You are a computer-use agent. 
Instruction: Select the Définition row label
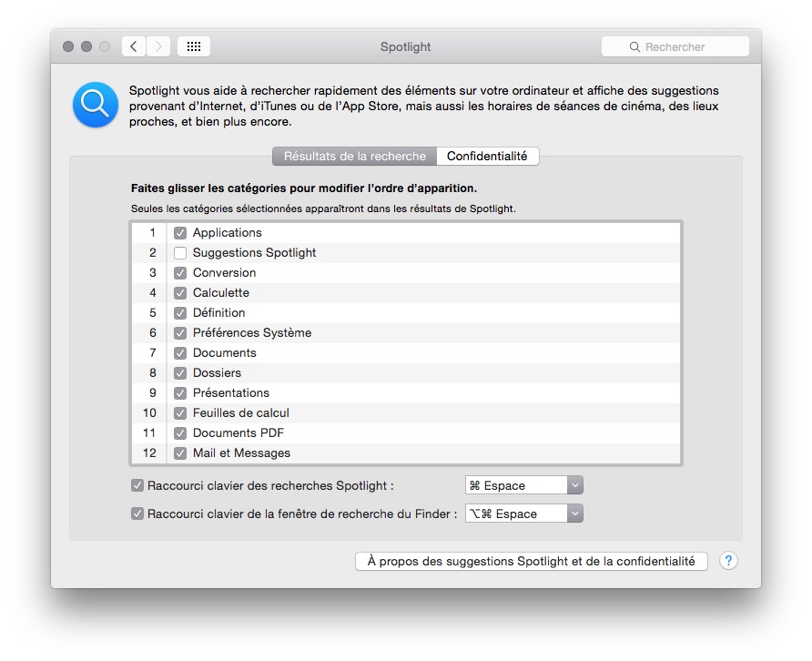click(x=219, y=313)
